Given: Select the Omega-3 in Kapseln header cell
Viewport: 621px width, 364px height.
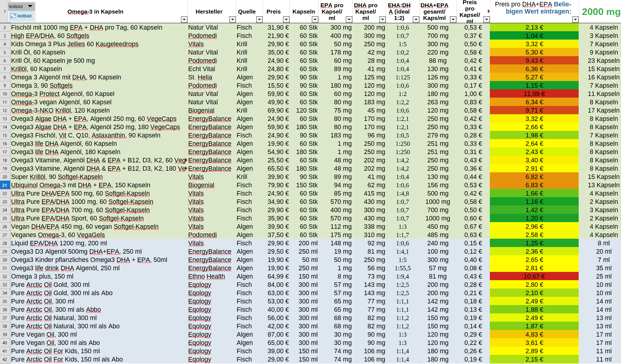Looking at the screenshot, I should pos(99,12).
